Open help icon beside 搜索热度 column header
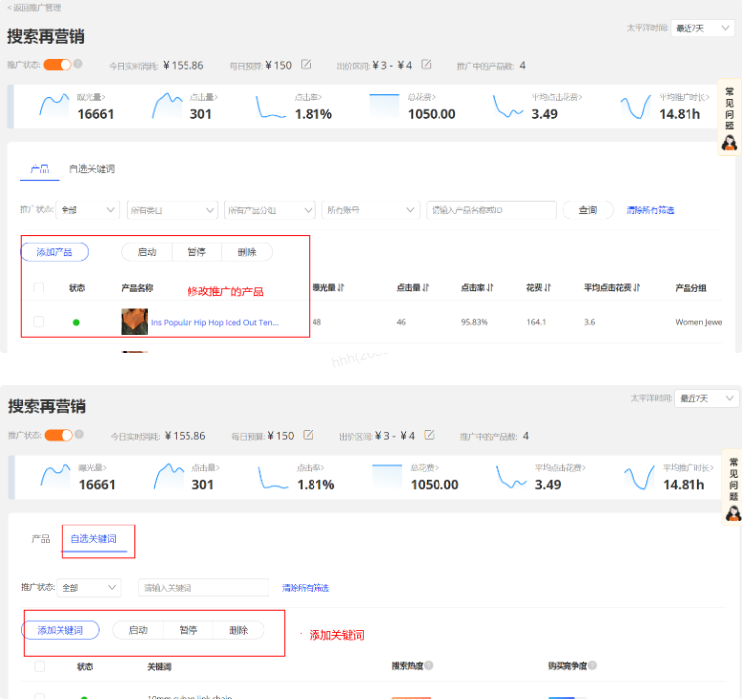This screenshot has height=700, width=752. (x=429, y=667)
